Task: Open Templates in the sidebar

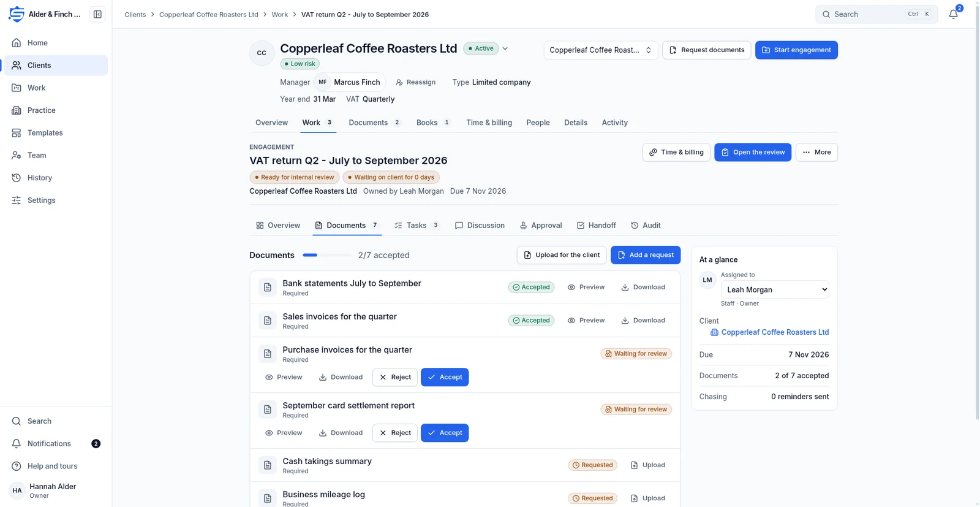Action: click(56, 133)
